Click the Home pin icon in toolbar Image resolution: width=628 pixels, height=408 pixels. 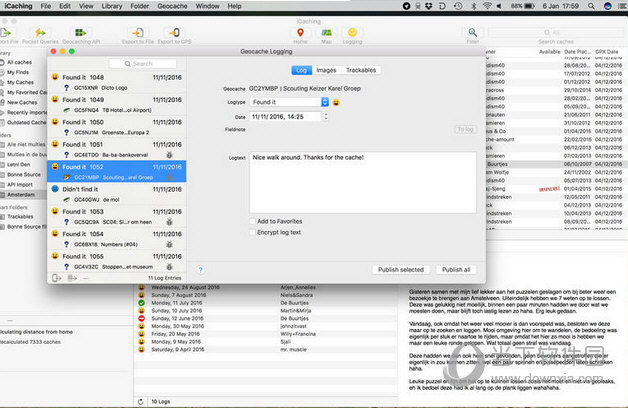coord(300,32)
